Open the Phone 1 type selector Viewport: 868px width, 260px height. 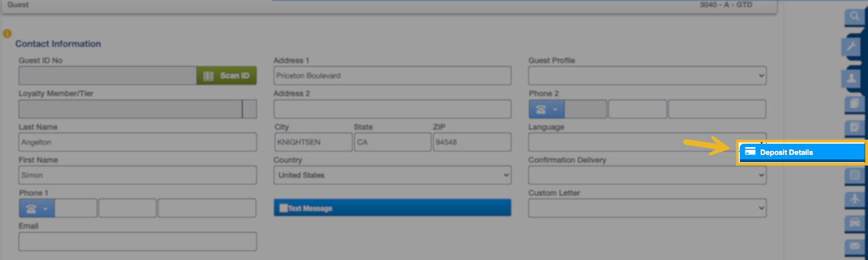click(36, 208)
